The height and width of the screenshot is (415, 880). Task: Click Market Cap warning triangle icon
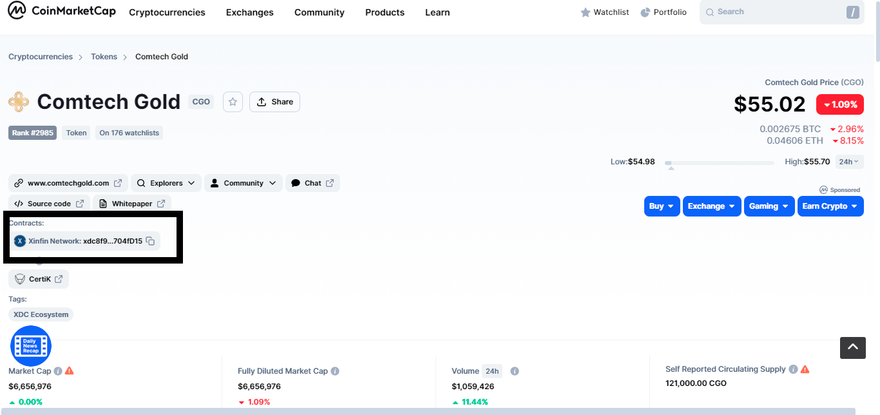69,371
